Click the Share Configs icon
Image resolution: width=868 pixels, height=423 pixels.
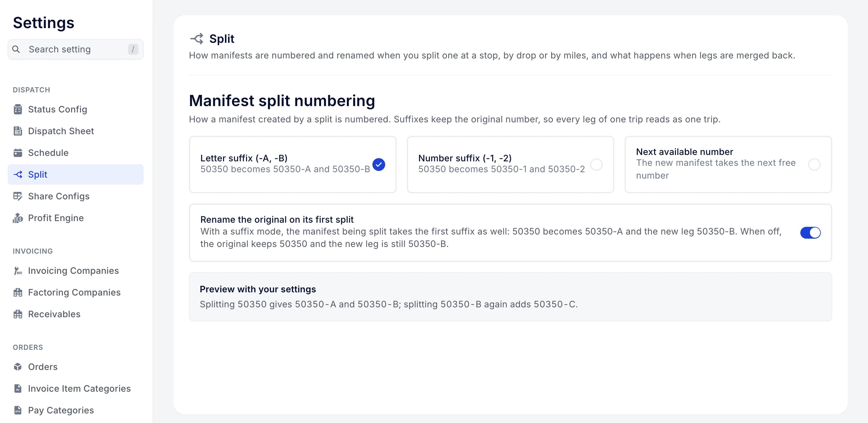click(18, 196)
